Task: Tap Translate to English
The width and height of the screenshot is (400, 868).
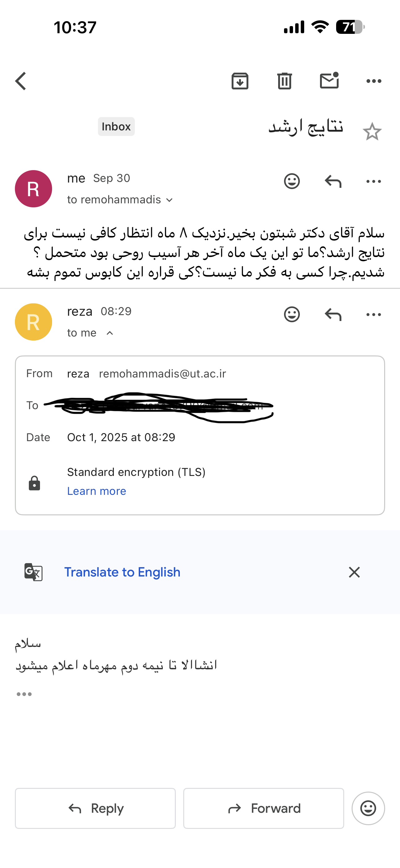Action: 122,572
